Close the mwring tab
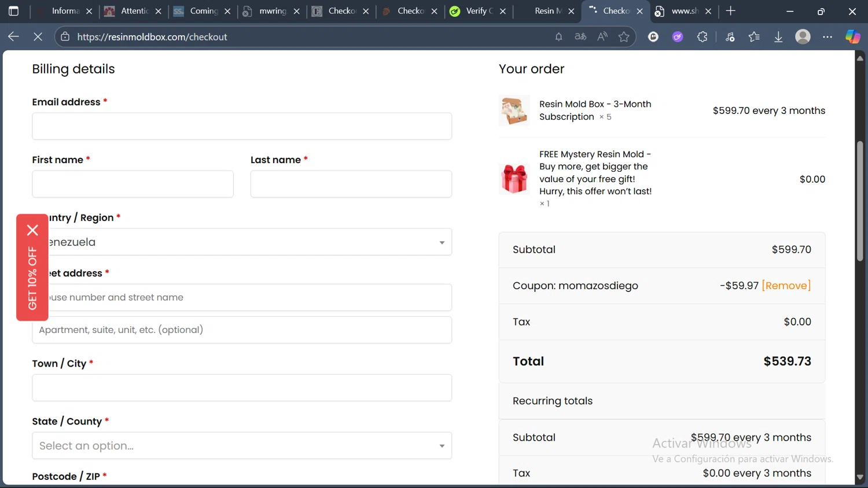Viewport: 868px width, 488px height. [x=297, y=11]
